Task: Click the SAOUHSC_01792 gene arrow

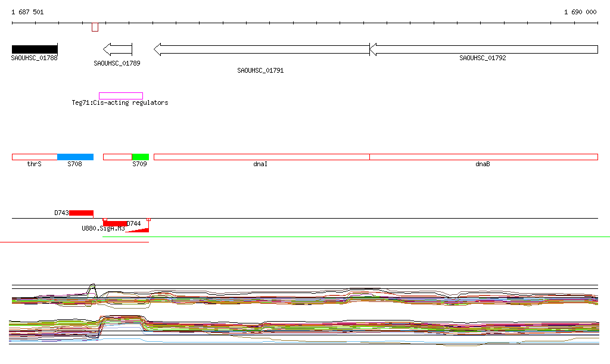Action: pyautogui.click(x=484, y=49)
